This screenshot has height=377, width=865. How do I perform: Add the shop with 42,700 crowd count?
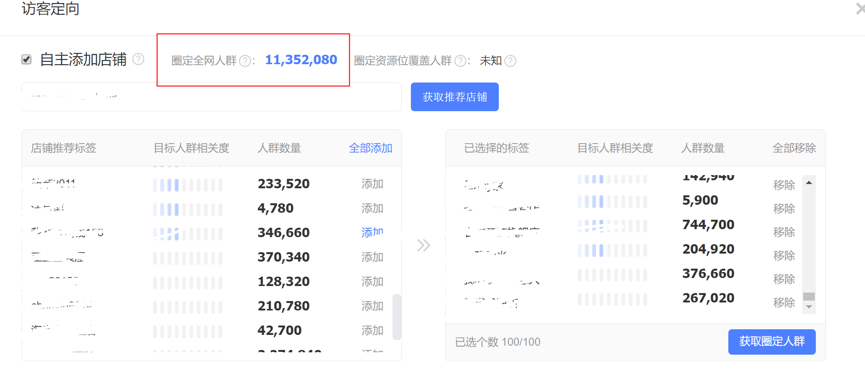pos(372,330)
